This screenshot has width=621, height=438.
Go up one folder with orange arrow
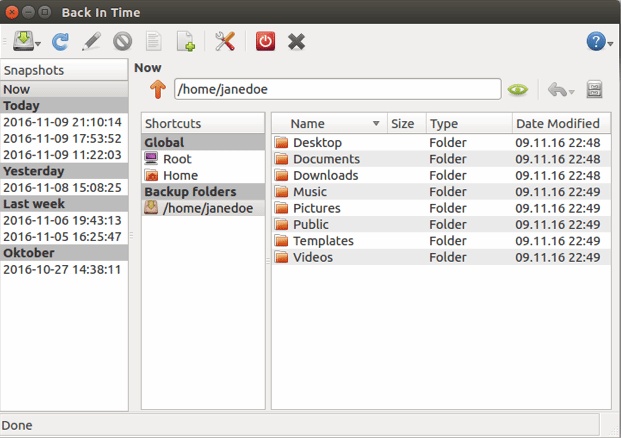coord(156,90)
